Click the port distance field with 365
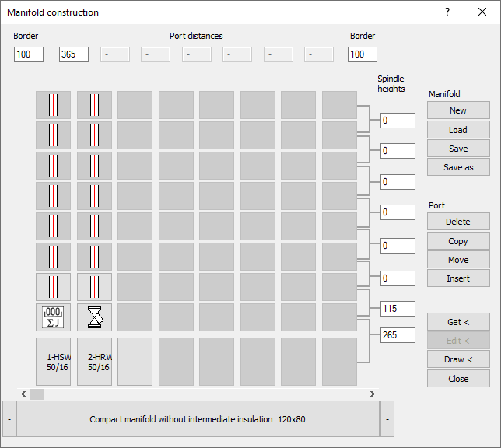This screenshot has width=501, height=448. point(74,54)
